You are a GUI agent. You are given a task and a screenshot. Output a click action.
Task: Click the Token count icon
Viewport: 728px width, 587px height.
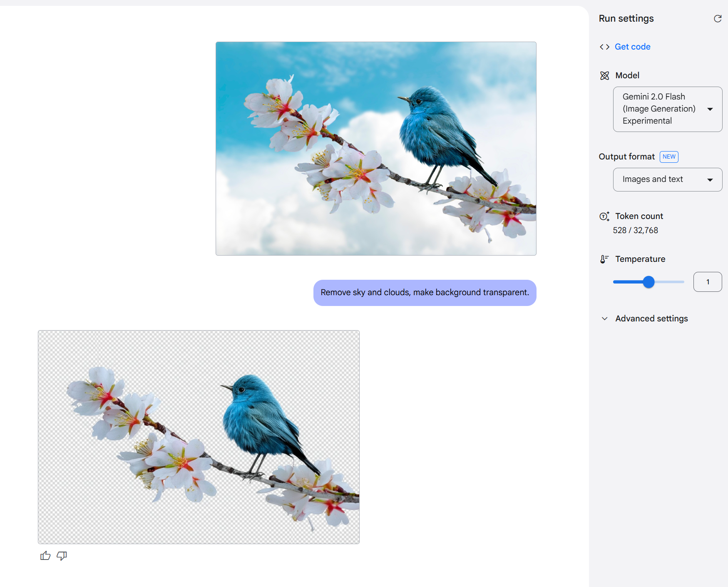point(604,216)
